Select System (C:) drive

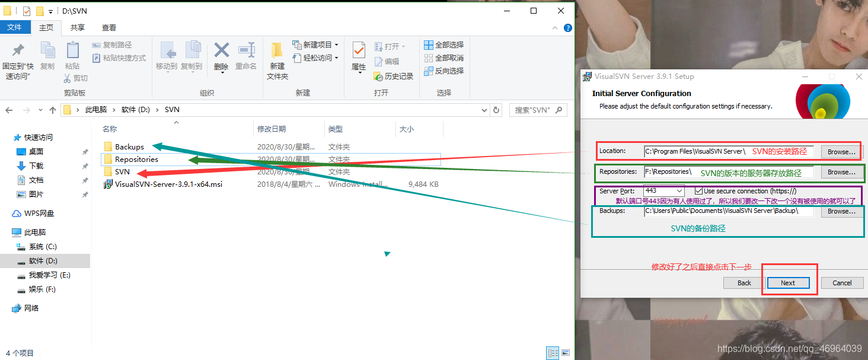pos(42,246)
